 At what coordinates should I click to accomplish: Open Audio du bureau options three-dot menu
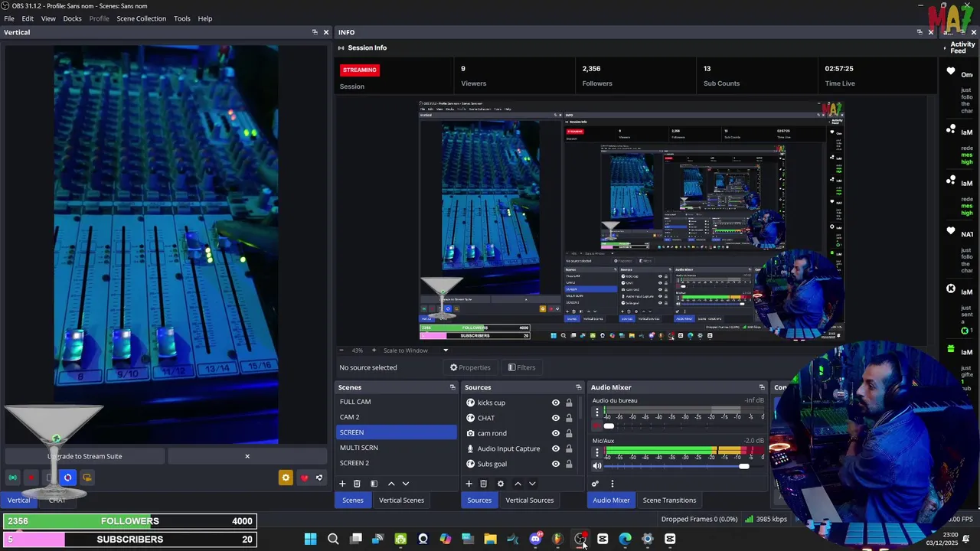pyautogui.click(x=597, y=412)
